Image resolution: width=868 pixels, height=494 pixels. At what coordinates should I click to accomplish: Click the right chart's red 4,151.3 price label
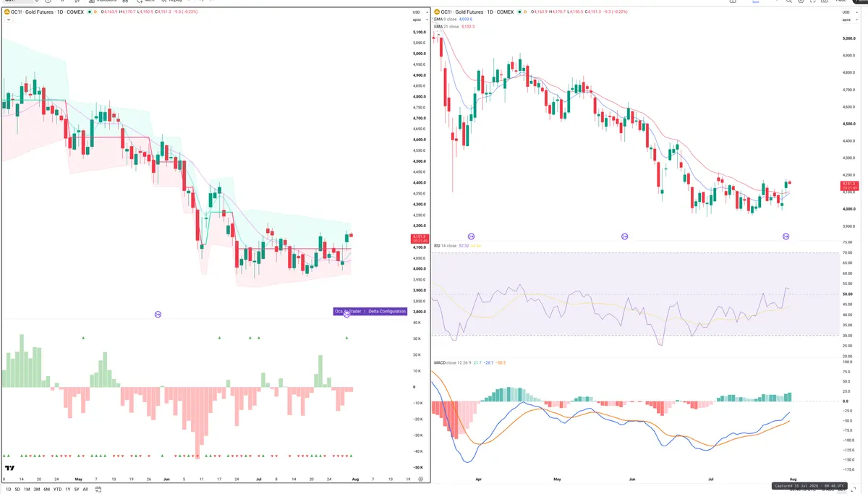pos(848,187)
